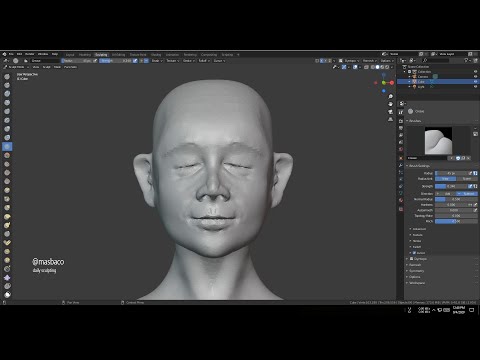The width and height of the screenshot is (480, 360).
Task: Set brush Direction to Subtract
Action: [467, 194]
